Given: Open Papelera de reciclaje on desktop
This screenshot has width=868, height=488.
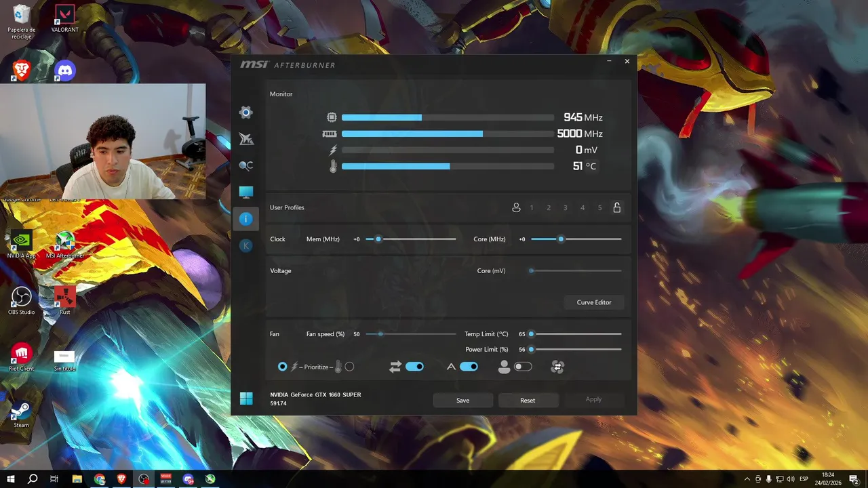Looking at the screenshot, I should tap(22, 22).
